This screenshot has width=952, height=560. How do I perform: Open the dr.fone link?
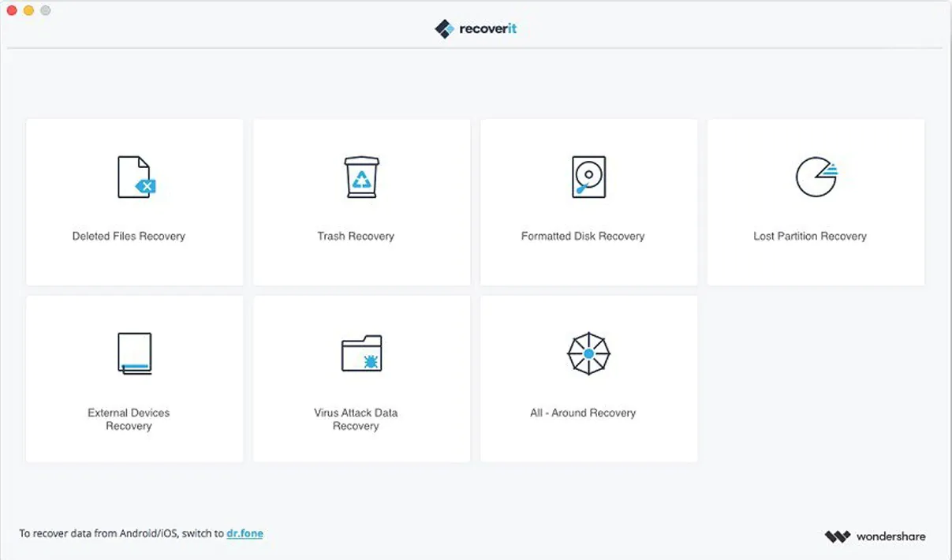click(x=245, y=533)
